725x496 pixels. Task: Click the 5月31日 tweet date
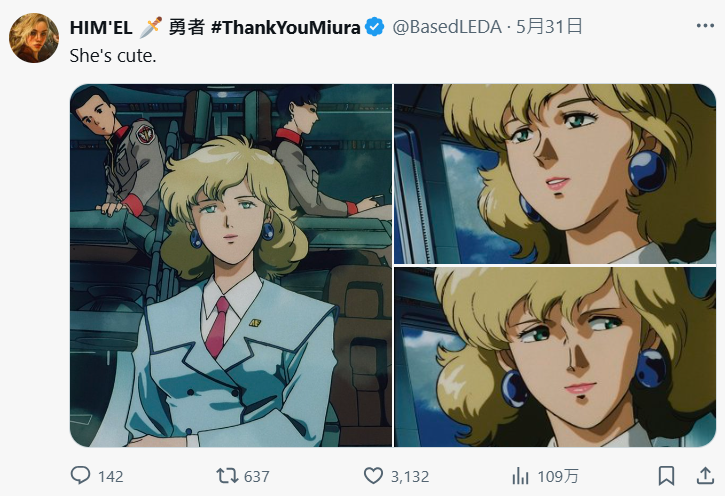549,27
